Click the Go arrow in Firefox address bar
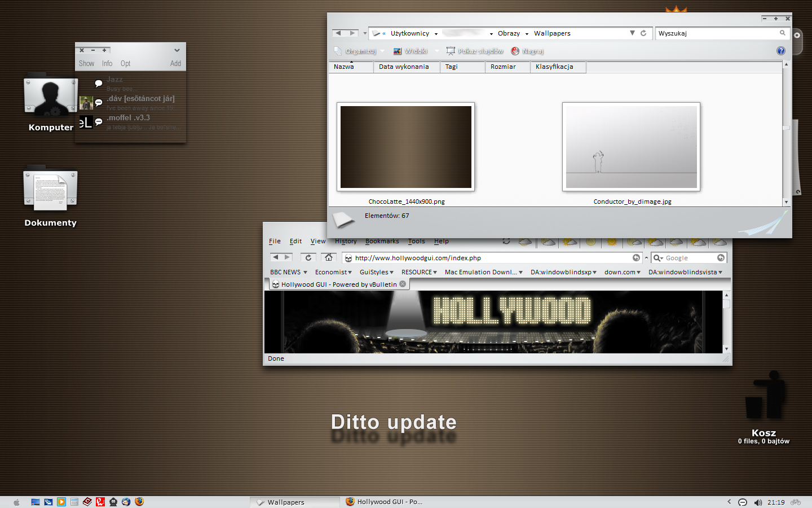Image resolution: width=812 pixels, height=508 pixels. pos(636,258)
